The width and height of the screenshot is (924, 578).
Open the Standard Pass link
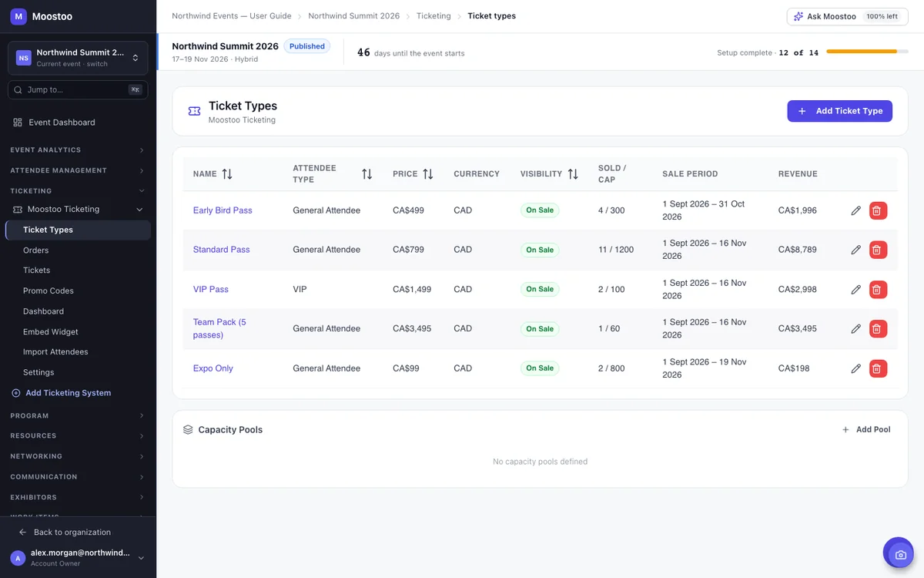(x=221, y=250)
